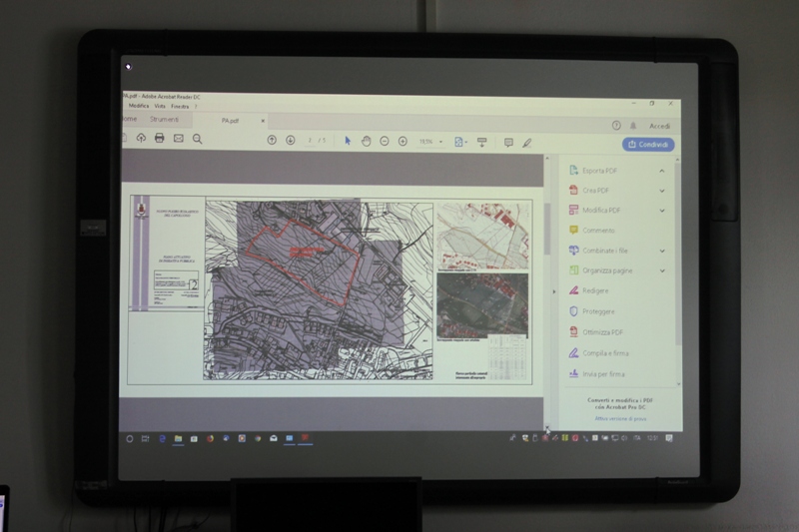Click the Esporta PDF icon
Screen dimensions: 799x532
pos(573,170)
